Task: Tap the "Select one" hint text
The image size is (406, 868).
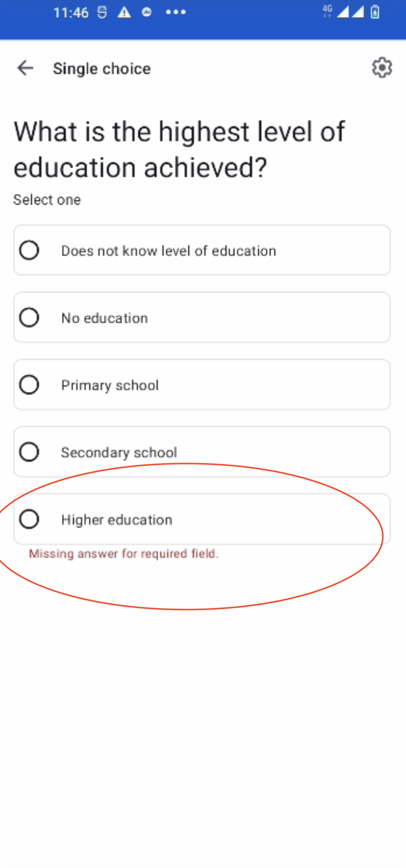Action: tap(47, 200)
